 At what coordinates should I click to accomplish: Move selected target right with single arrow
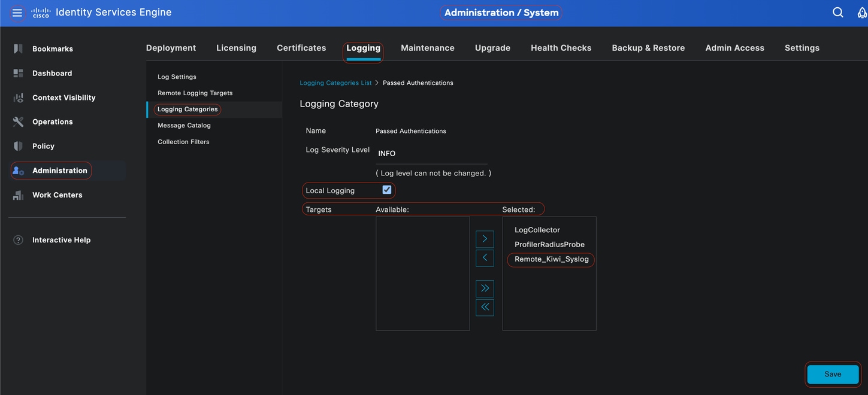tap(485, 239)
